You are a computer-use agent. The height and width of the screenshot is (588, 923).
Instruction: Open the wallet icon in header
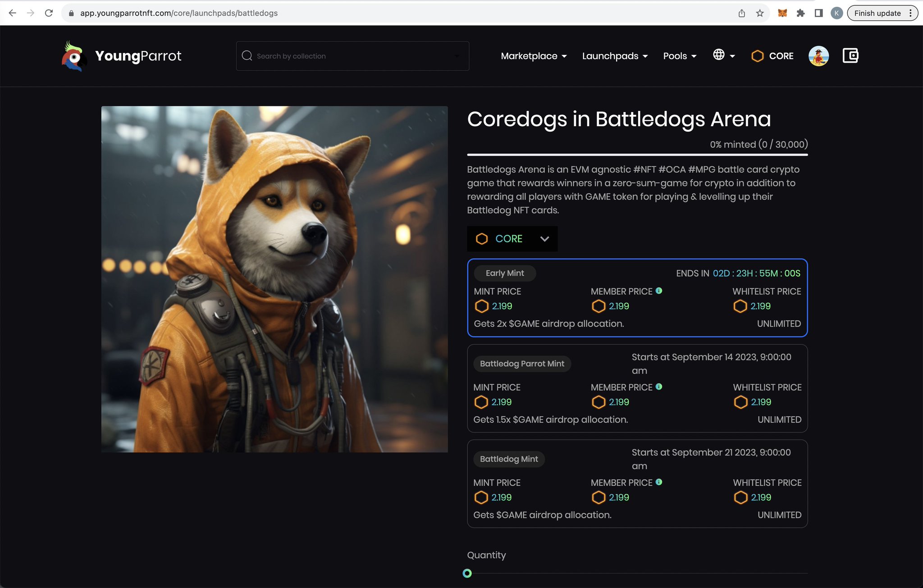tap(850, 56)
